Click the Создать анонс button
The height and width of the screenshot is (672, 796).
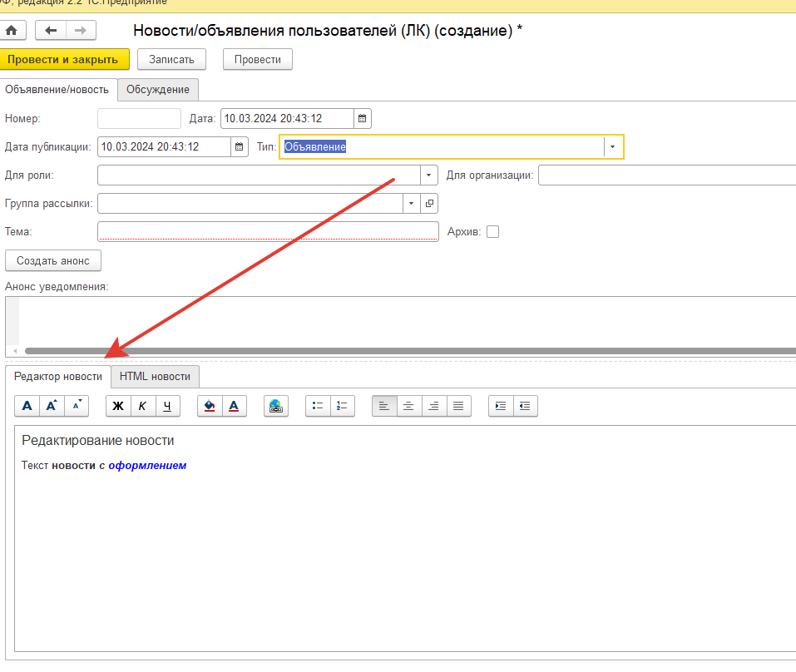[53, 260]
